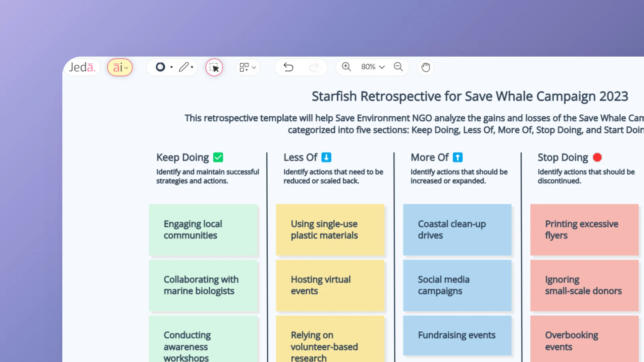Viewport: 644px width, 362px height.
Task: Expand the AI tool options chevron
Action: pyautogui.click(x=126, y=68)
